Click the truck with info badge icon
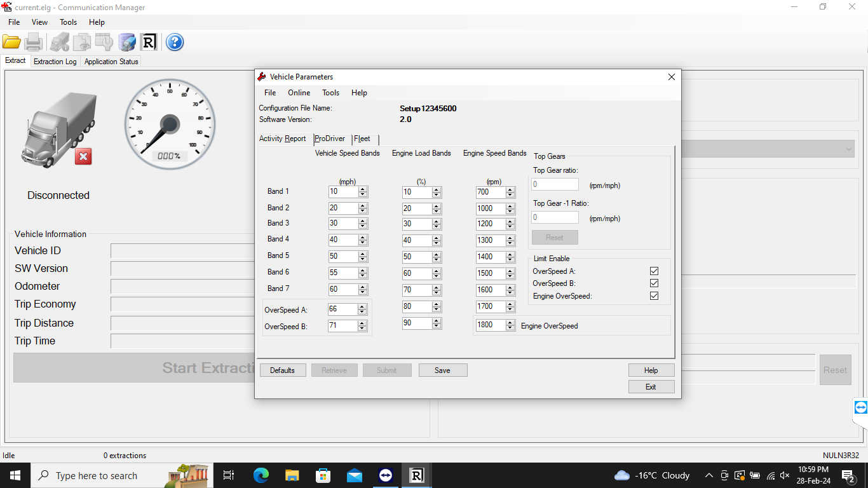This screenshot has width=868, height=488. (59, 43)
